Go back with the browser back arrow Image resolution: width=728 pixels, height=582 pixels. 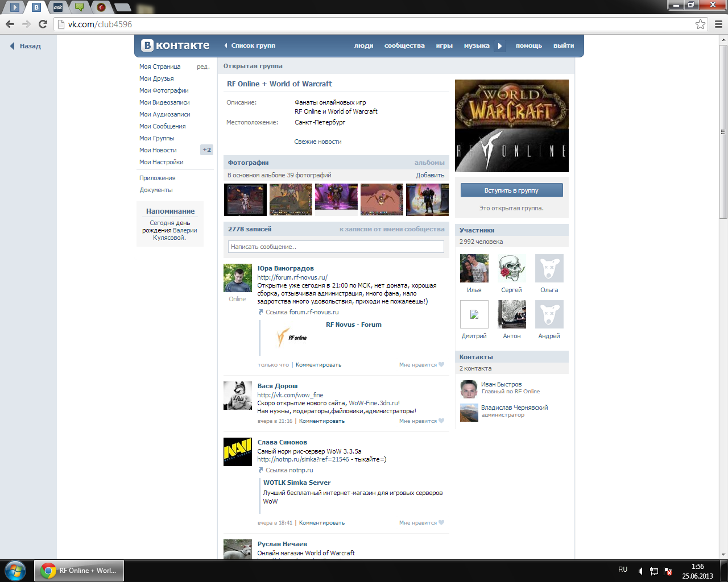click(10, 24)
